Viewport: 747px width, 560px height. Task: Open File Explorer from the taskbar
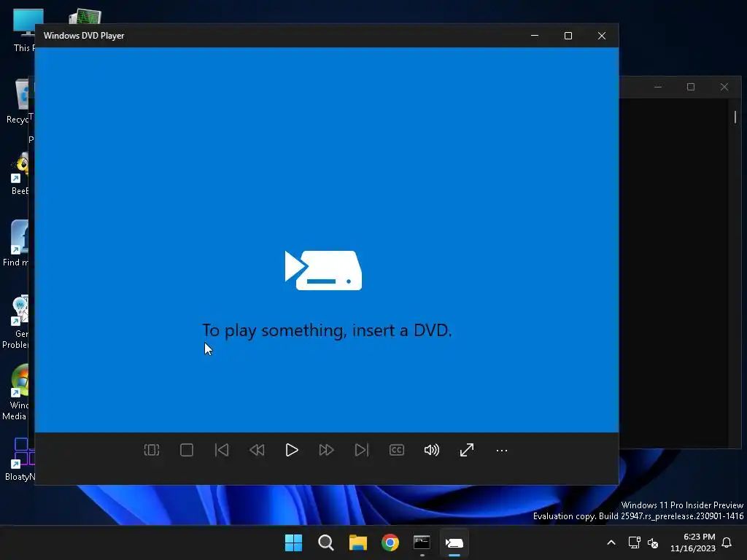point(357,542)
